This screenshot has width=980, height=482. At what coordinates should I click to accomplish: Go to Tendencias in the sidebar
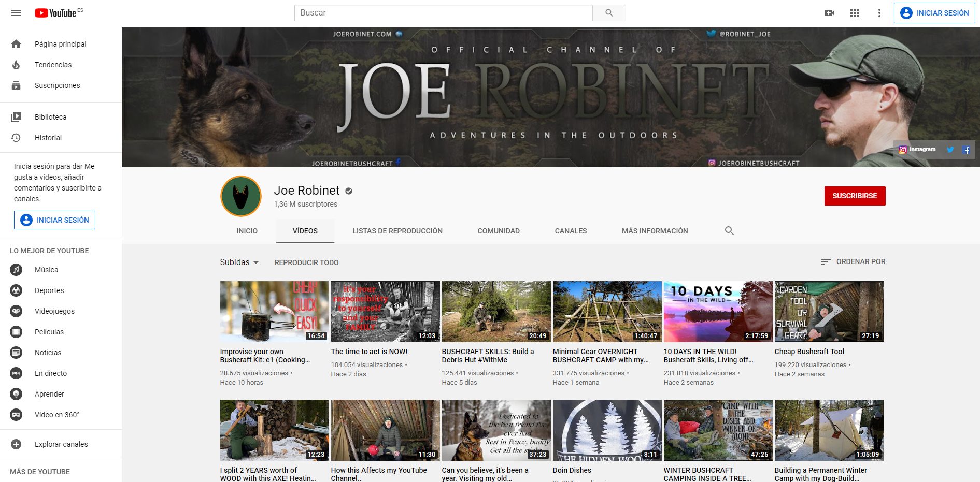click(53, 65)
